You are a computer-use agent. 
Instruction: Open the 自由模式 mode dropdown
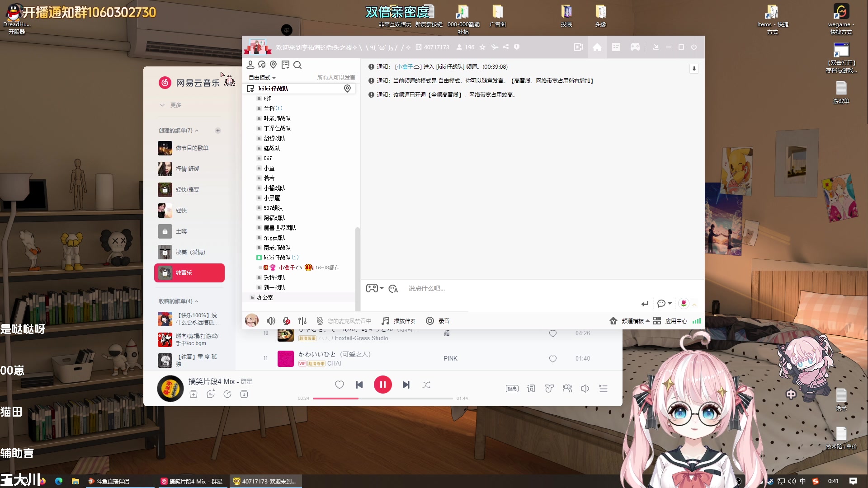[x=262, y=78]
